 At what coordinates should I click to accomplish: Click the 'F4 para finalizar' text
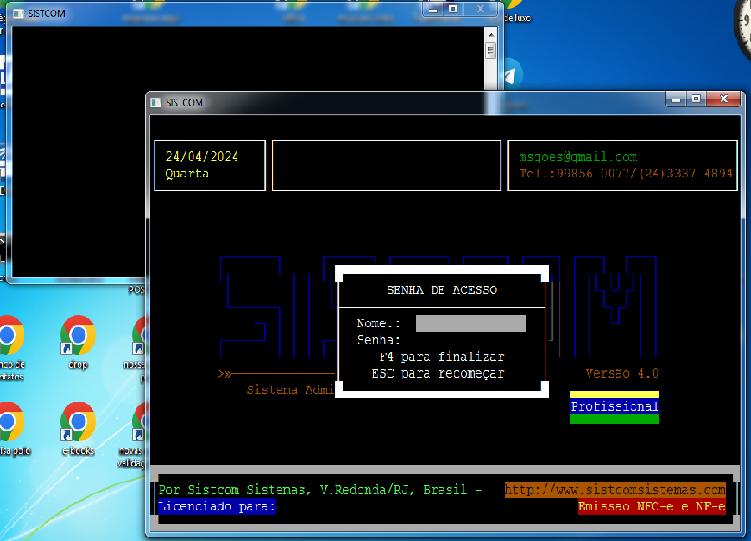(441, 357)
